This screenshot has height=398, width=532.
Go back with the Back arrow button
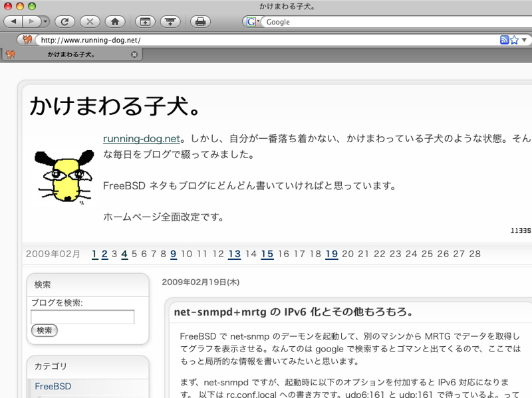tap(13, 22)
